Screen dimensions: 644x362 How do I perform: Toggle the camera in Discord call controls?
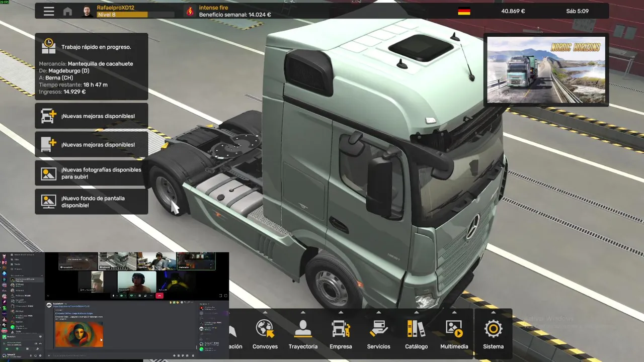(121, 296)
